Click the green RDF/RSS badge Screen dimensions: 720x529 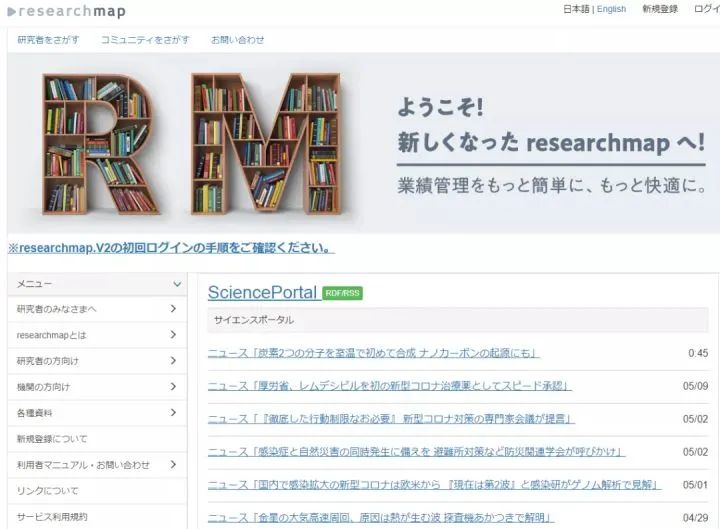(343, 293)
